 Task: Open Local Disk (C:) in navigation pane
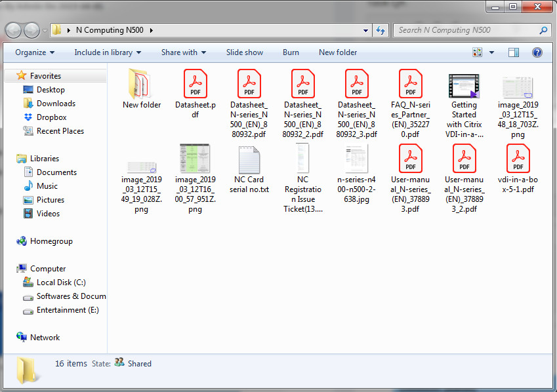click(61, 283)
